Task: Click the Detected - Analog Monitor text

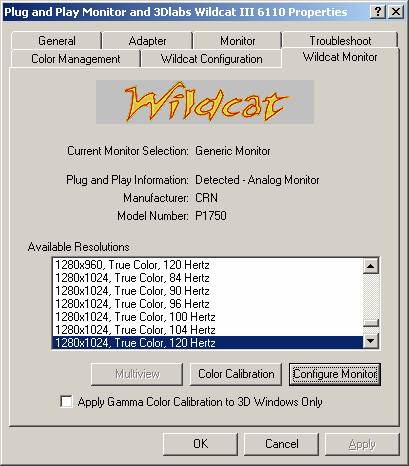Action: (x=257, y=180)
